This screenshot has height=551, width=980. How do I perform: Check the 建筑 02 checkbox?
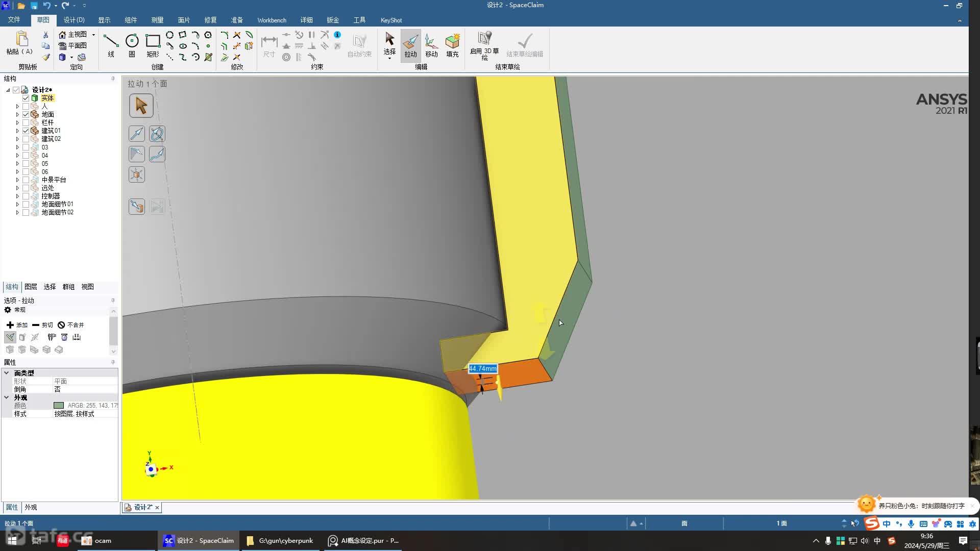(26, 139)
